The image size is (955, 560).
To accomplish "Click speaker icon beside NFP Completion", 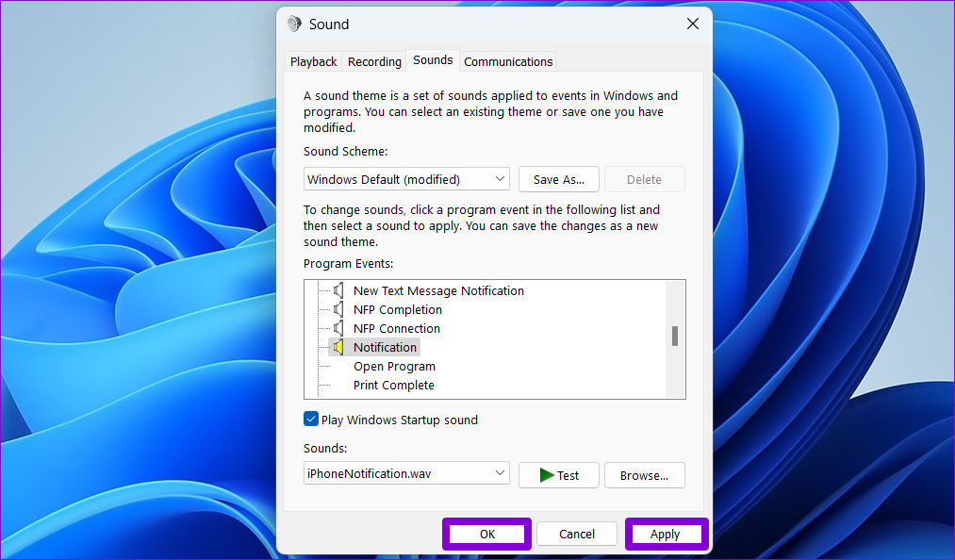I will (x=338, y=309).
